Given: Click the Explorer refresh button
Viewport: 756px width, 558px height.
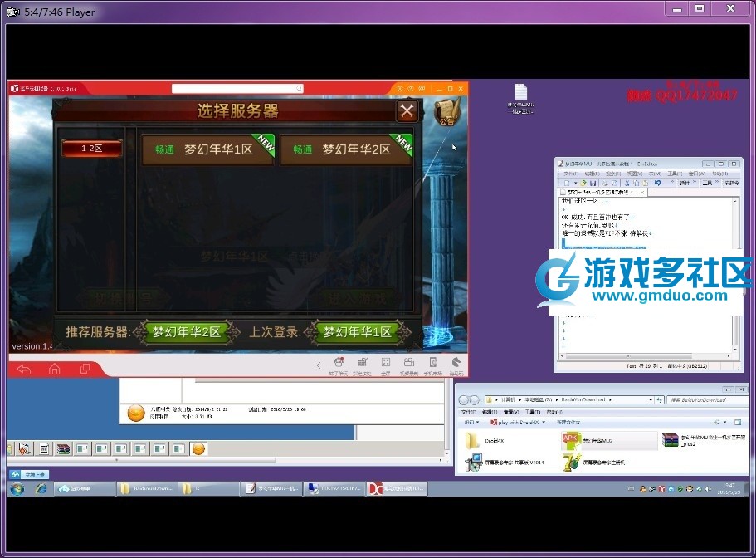Looking at the screenshot, I should 660,399.
